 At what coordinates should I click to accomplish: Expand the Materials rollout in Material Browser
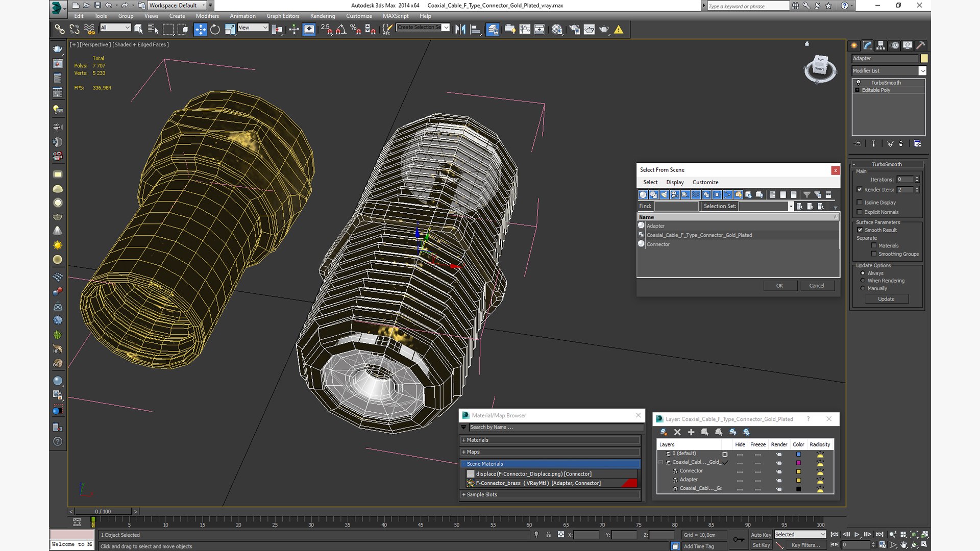click(x=477, y=440)
